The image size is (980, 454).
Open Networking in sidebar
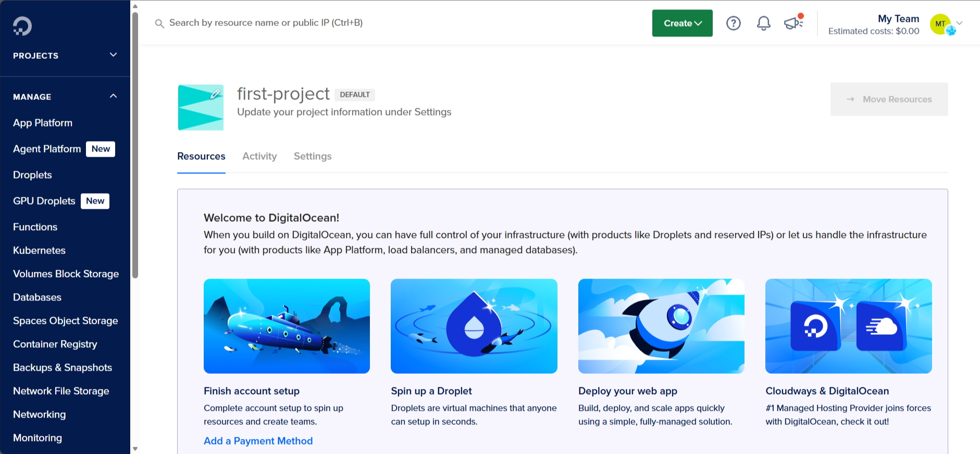pyautogui.click(x=39, y=414)
